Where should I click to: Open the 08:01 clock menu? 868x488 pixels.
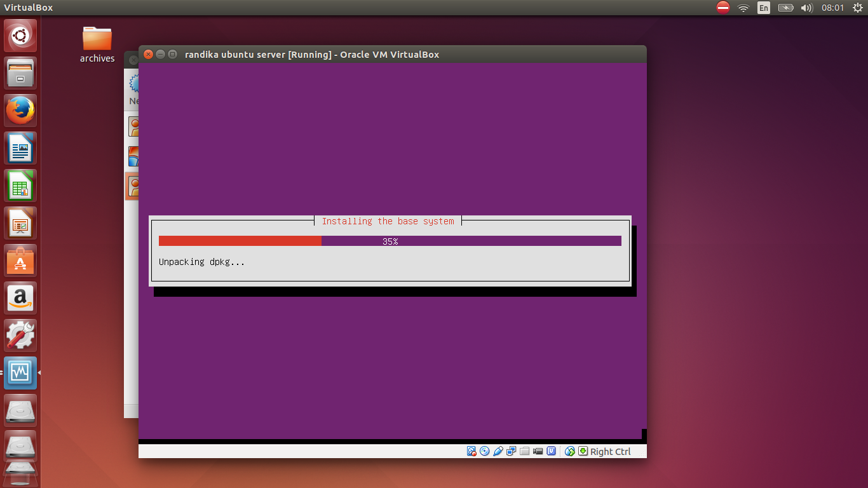coord(832,8)
